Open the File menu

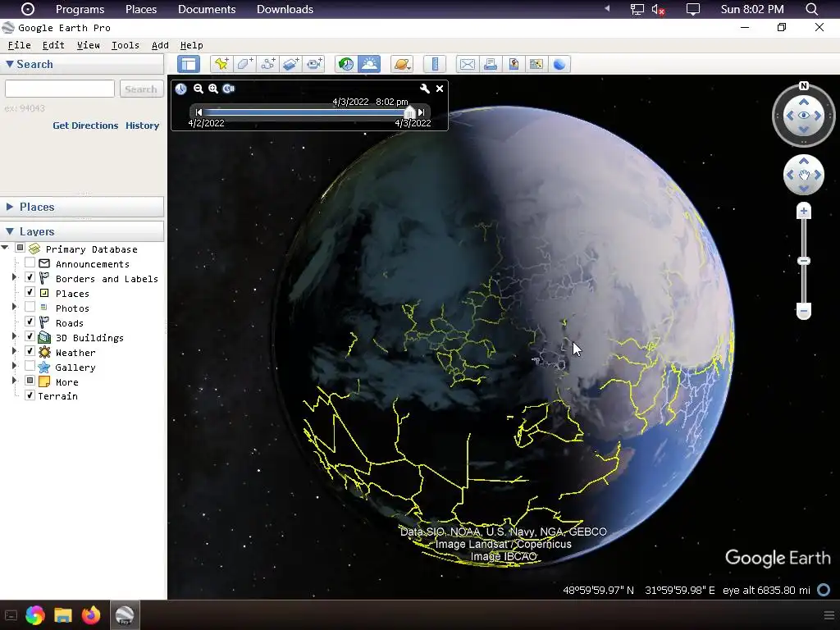coord(20,46)
